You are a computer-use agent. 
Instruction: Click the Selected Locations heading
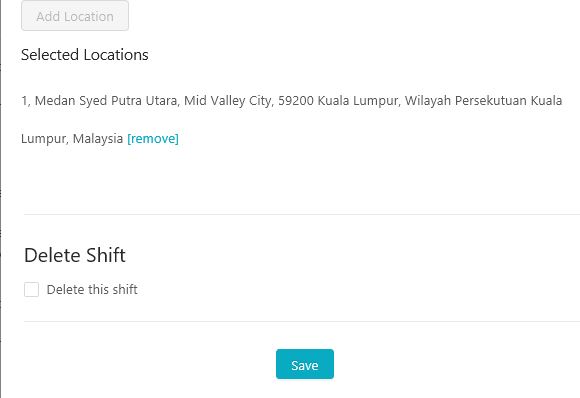pyautogui.click(x=85, y=55)
